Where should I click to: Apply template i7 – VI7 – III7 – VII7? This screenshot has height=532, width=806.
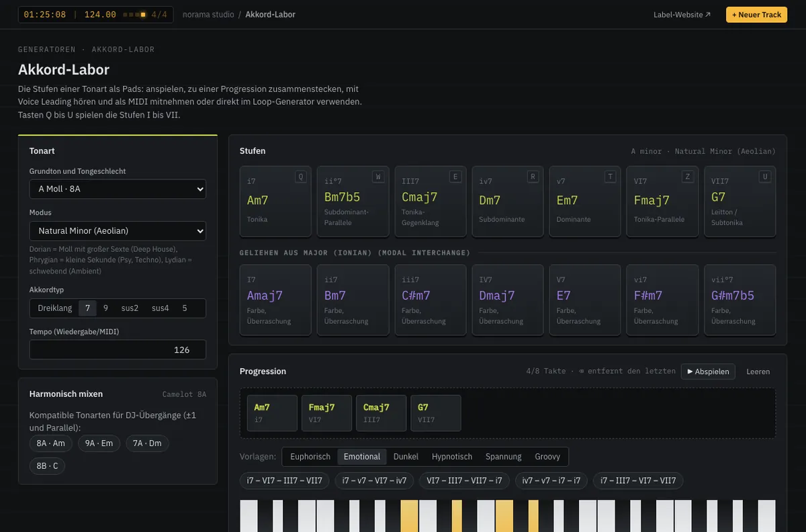tap(284, 480)
